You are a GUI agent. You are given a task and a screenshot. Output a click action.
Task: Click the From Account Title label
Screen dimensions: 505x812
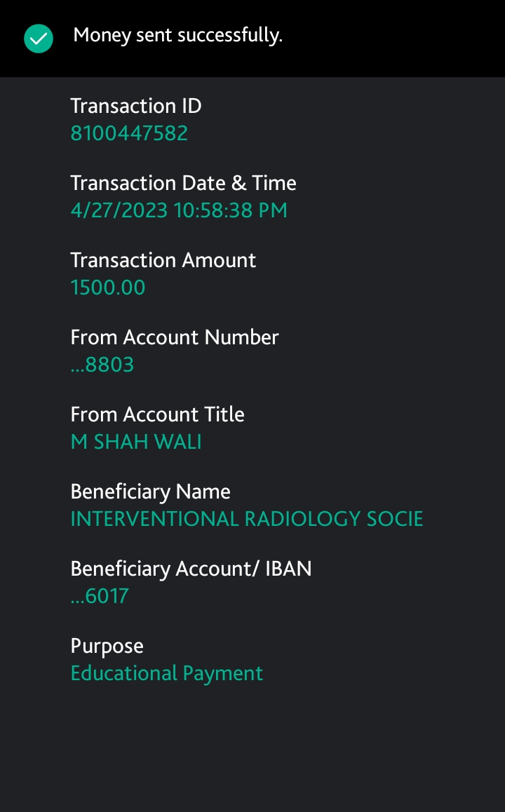(157, 414)
